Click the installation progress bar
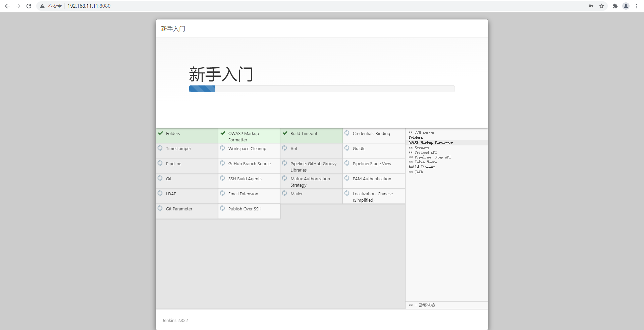644x330 pixels. coord(322,89)
